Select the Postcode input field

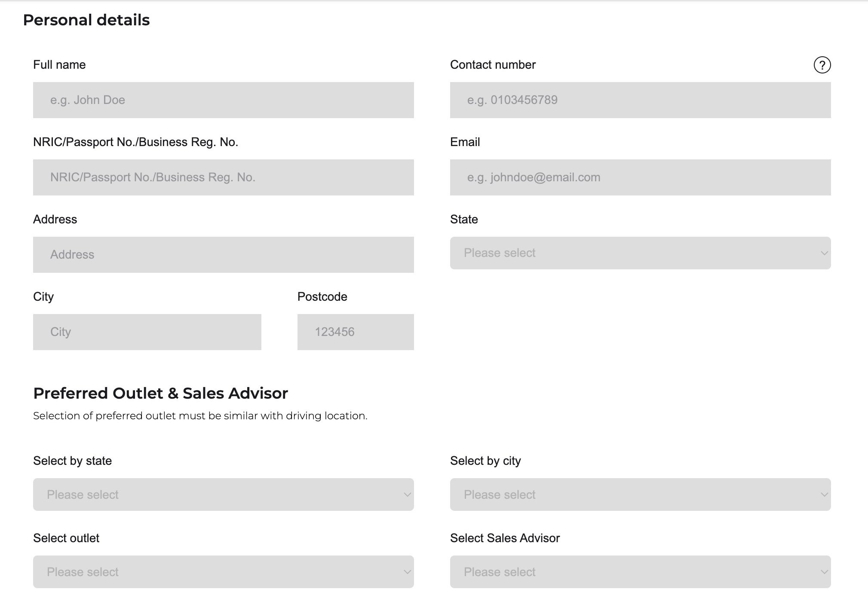[x=356, y=332]
